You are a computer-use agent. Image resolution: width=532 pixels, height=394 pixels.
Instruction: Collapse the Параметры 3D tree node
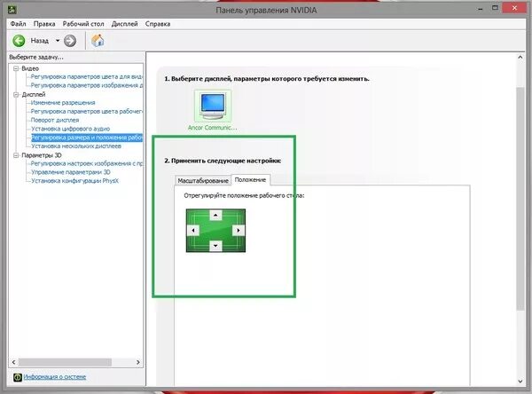(16, 155)
